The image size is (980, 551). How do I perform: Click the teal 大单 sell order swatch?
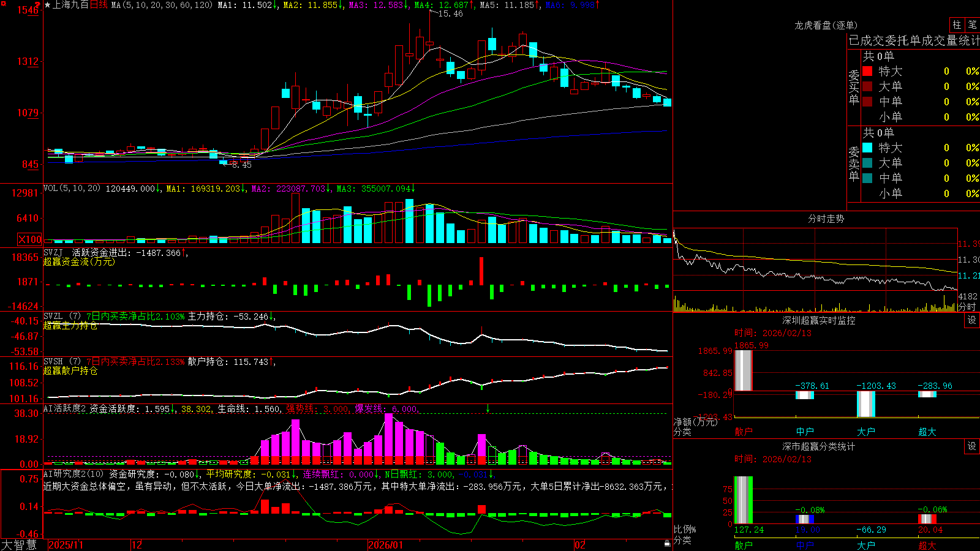coord(867,163)
